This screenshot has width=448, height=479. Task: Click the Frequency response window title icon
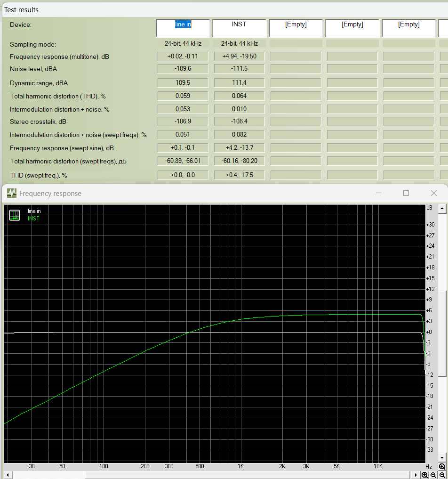[x=12, y=193]
